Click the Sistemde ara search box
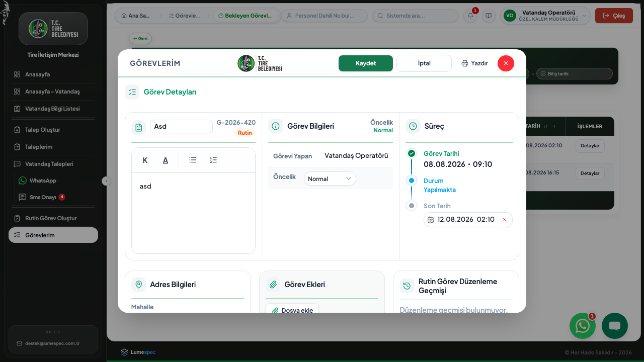 [x=416, y=16]
